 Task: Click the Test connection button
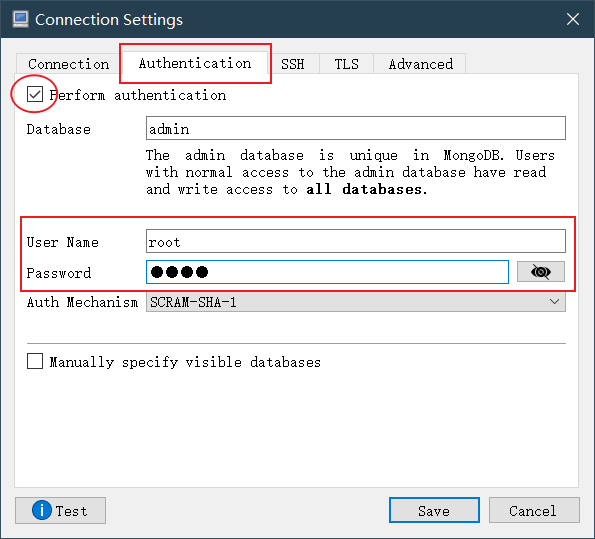(60, 511)
